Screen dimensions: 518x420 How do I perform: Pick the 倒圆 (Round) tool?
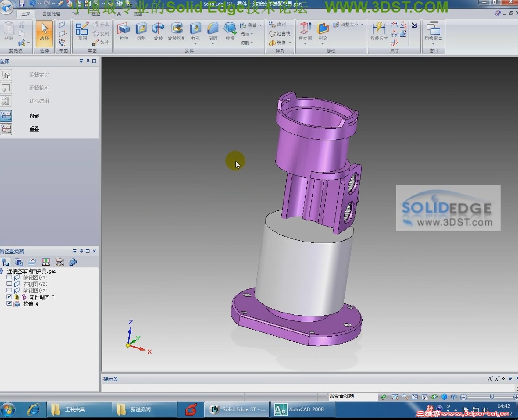point(213,31)
